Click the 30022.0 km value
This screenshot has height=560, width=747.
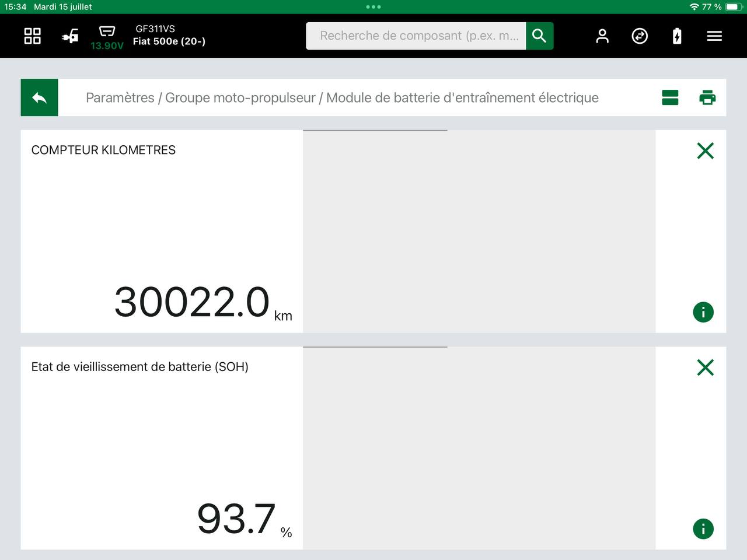(203, 303)
